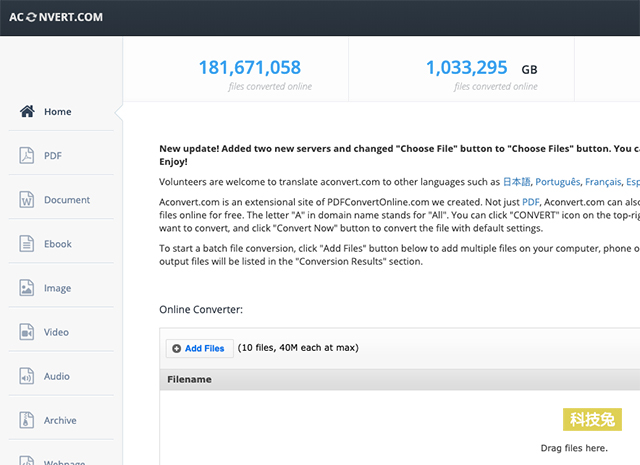Click the Drag files here area
Screen dimensions: 640x465
574,448
